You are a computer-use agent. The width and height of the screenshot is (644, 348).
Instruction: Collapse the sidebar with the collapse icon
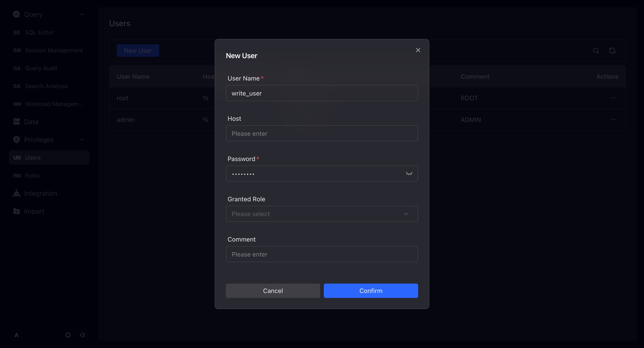tap(82, 335)
